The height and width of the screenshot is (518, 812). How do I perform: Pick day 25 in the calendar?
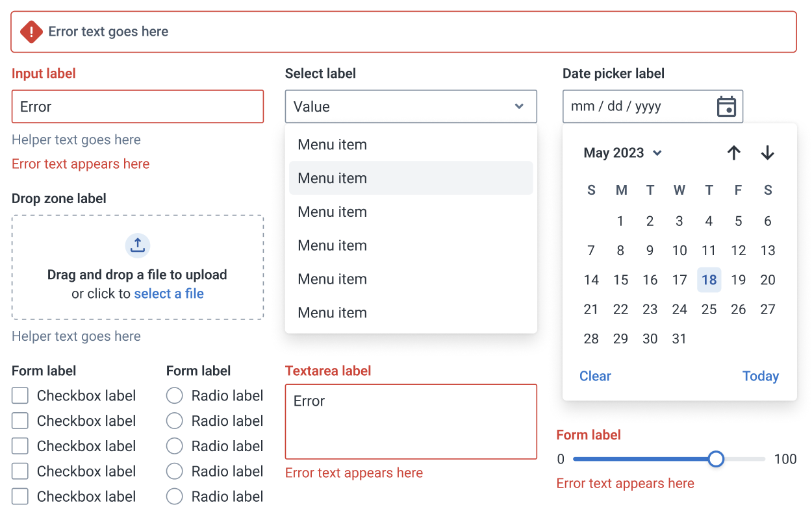click(709, 310)
